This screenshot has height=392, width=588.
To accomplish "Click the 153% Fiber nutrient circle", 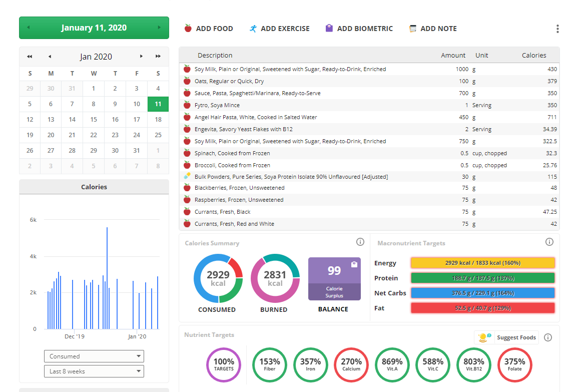I will point(270,364).
